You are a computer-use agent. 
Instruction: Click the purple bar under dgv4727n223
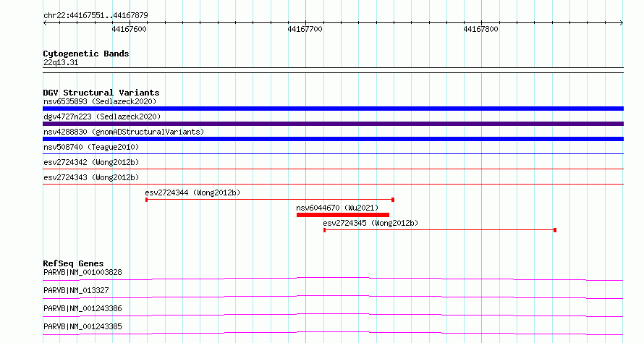(x=333, y=124)
